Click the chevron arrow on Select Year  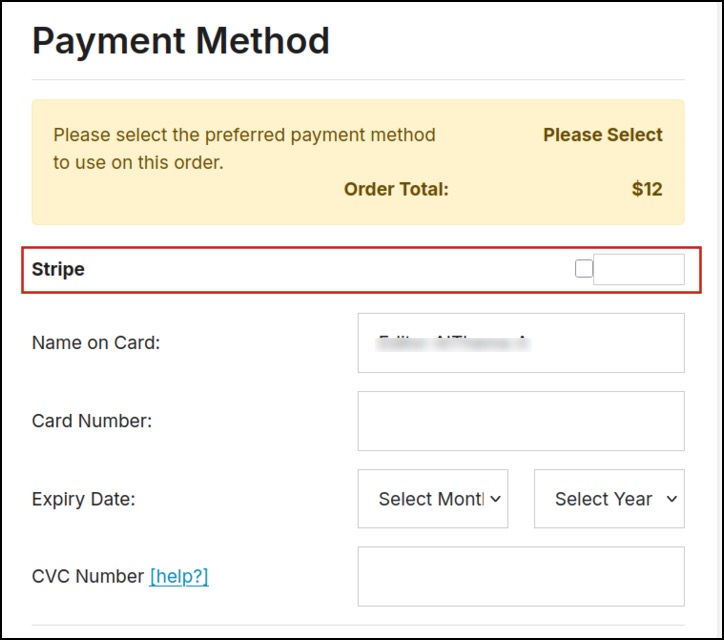tap(672, 499)
